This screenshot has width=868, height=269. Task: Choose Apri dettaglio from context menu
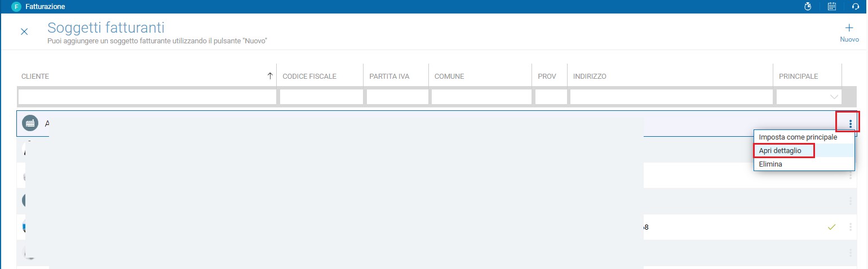pyautogui.click(x=780, y=151)
